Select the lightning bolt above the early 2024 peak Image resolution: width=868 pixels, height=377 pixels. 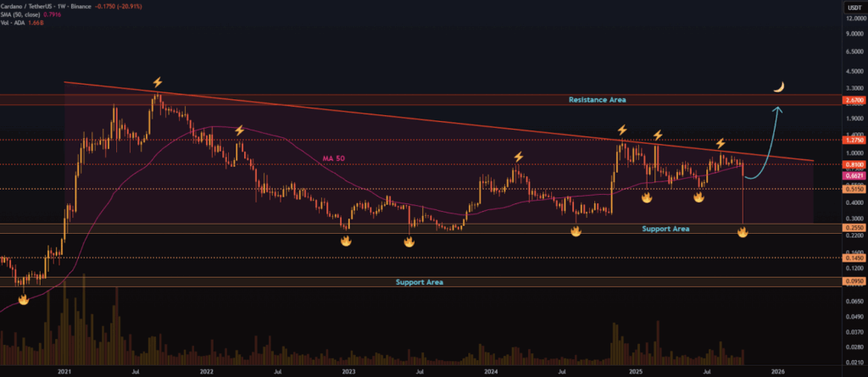517,158
